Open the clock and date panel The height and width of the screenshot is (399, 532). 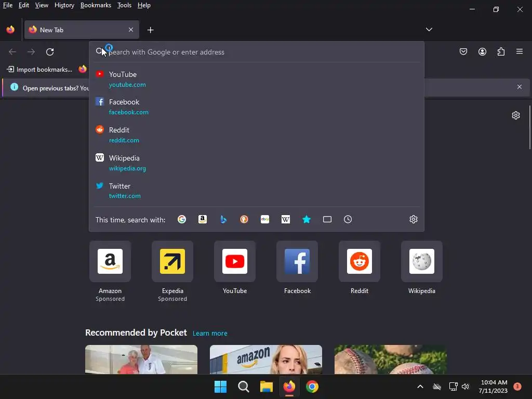pos(494,387)
